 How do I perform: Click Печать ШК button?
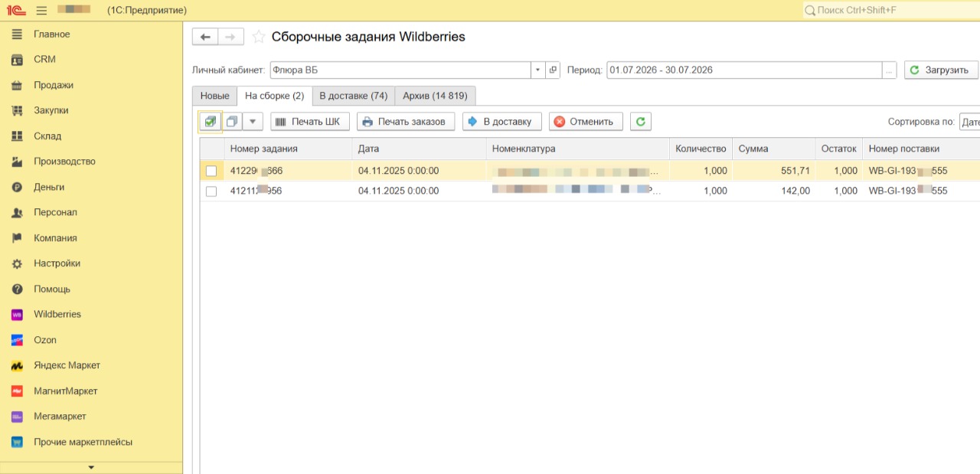[x=310, y=121]
